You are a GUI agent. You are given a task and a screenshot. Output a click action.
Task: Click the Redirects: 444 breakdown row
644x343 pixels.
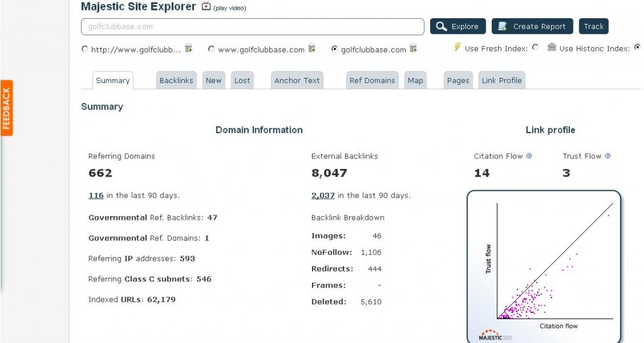point(347,269)
